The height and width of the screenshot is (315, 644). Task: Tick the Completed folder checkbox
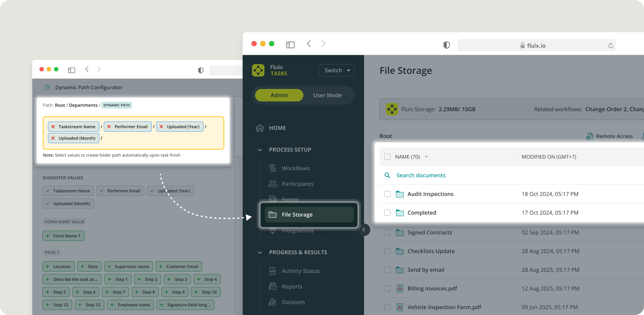(387, 213)
